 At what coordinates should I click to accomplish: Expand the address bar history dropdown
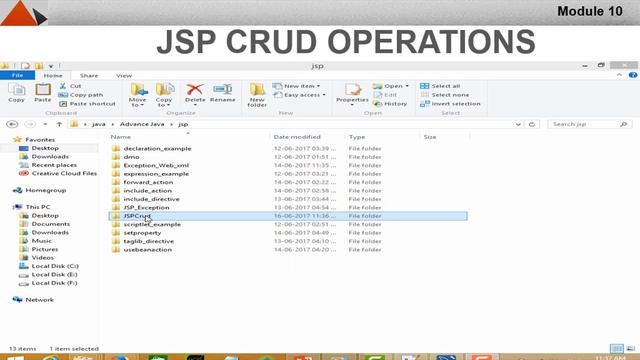[518, 124]
